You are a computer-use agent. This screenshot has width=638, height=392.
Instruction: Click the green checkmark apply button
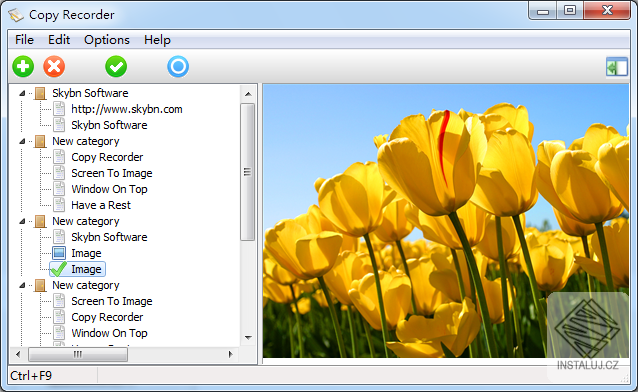(116, 66)
